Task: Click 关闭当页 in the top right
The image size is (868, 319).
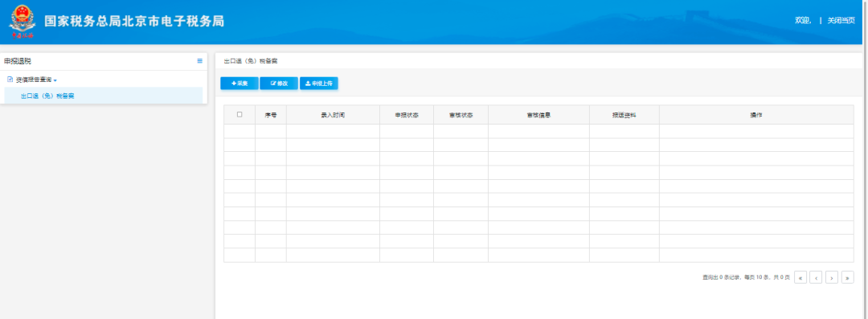Action: click(841, 21)
